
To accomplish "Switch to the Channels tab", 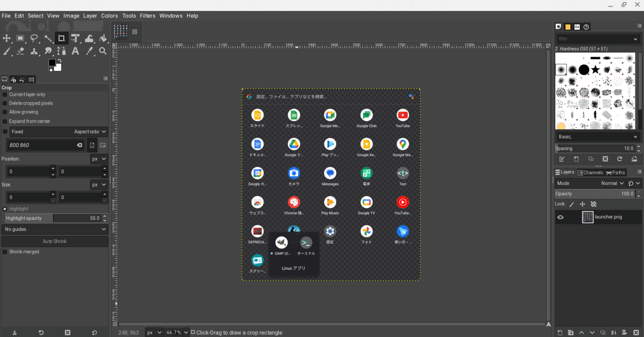I will tap(590, 173).
